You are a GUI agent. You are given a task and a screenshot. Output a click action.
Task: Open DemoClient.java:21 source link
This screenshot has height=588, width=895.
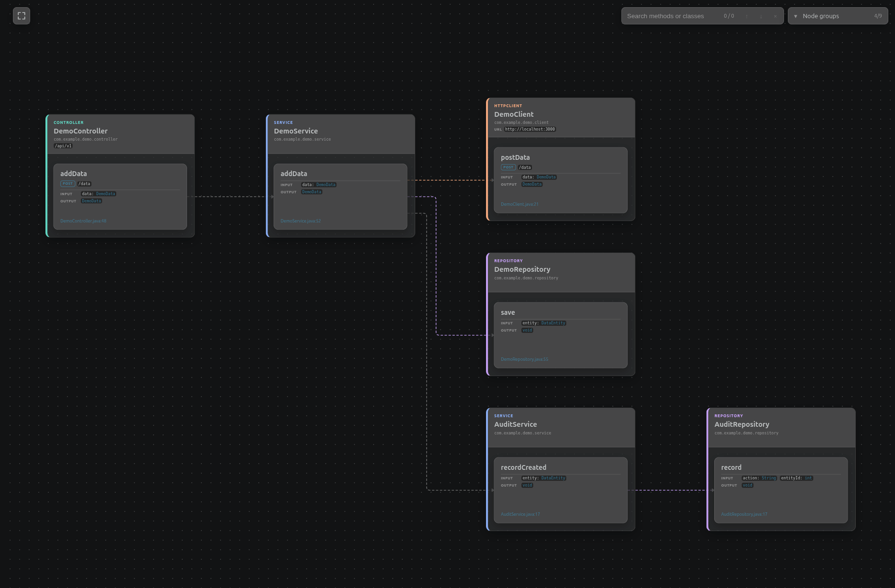click(x=519, y=204)
